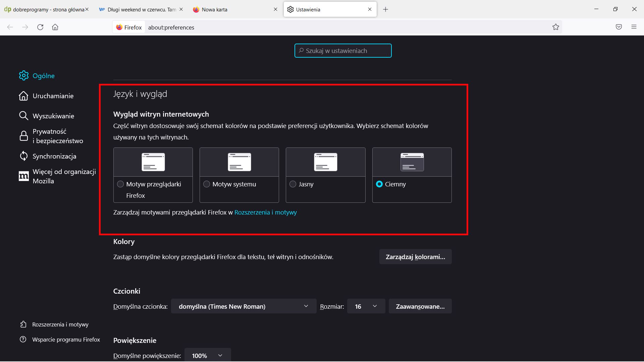Click the Zarządzaj kolorami button
This screenshot has width=644, height=362.
(415, 256)
